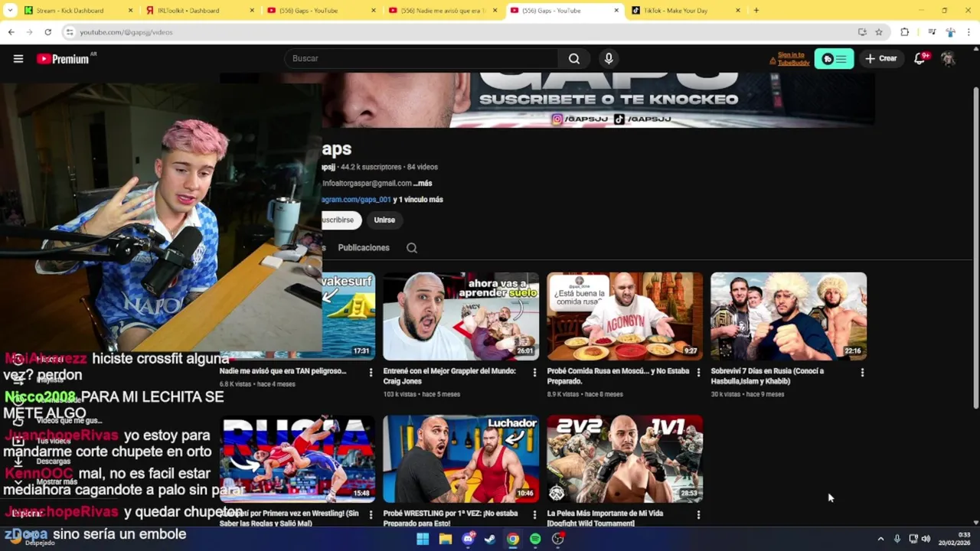The image size is (980, 551).
Task: Close the TikTok browser tab
Action: click(738, 10)
